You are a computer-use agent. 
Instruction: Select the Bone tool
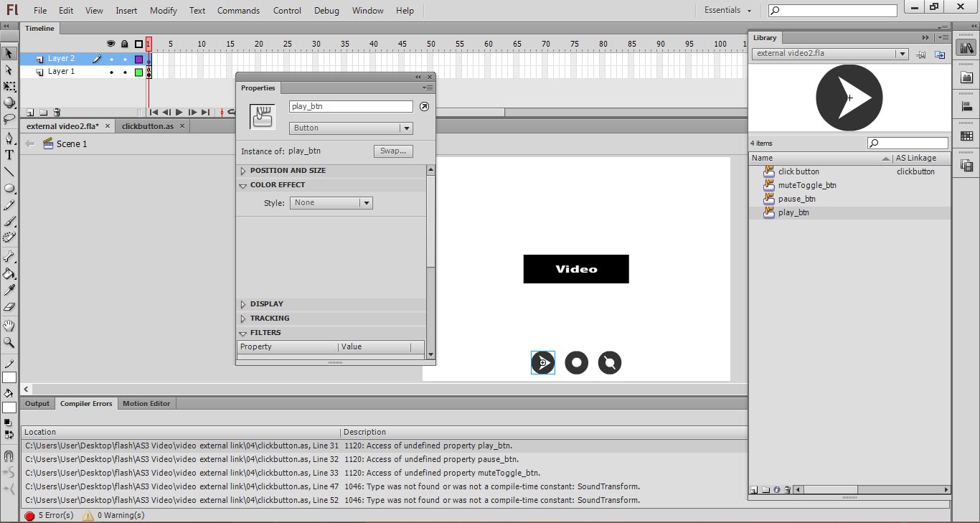click(x=9, y=257)
